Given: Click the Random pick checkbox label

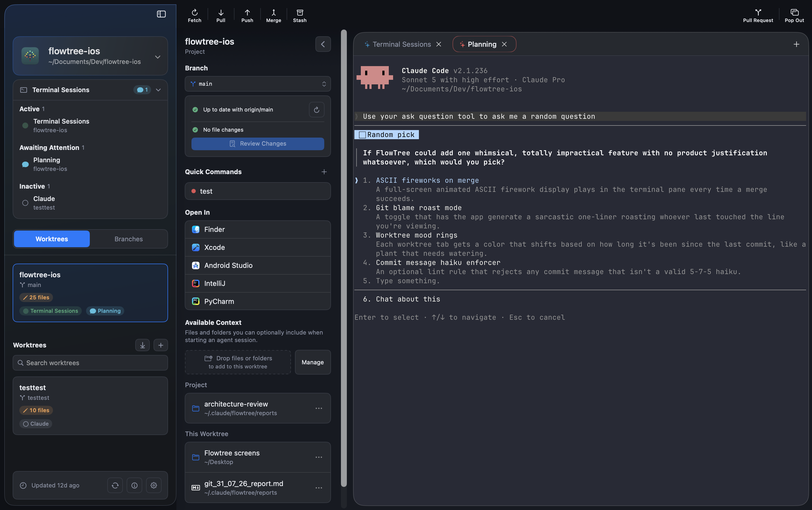Looking at the screenshot, I should (x=386, y=135).
